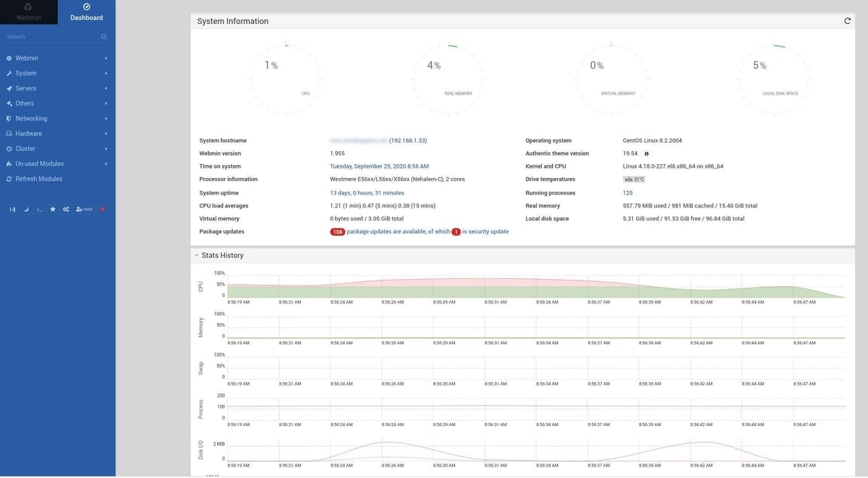
Task: Toggle night mode using the moon icon
Action: (x=26, y=209)
